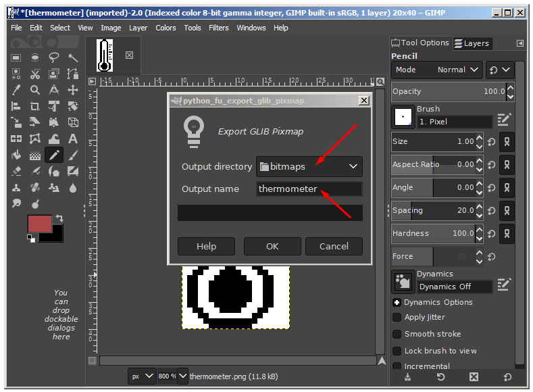The width and height of the screenshot is (533, 392).
Task: Edit the dynamics icon
Action: [504, 285]
